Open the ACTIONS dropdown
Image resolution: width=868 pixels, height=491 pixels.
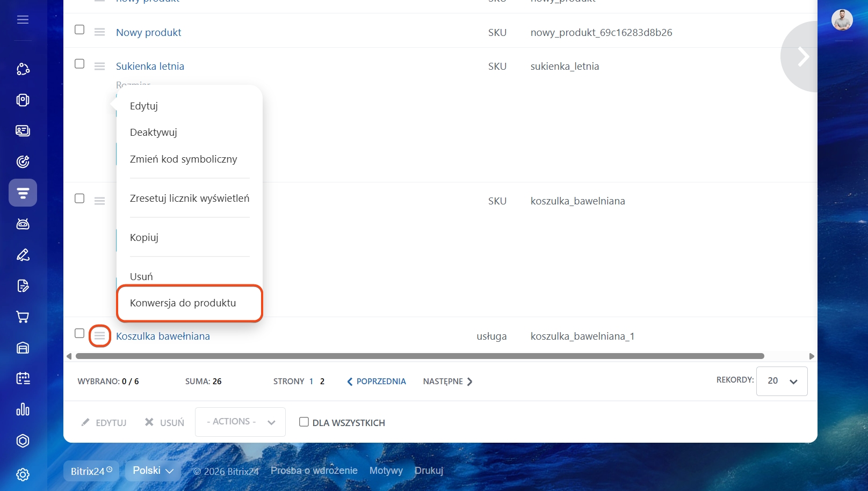click(x=240, y=422)
